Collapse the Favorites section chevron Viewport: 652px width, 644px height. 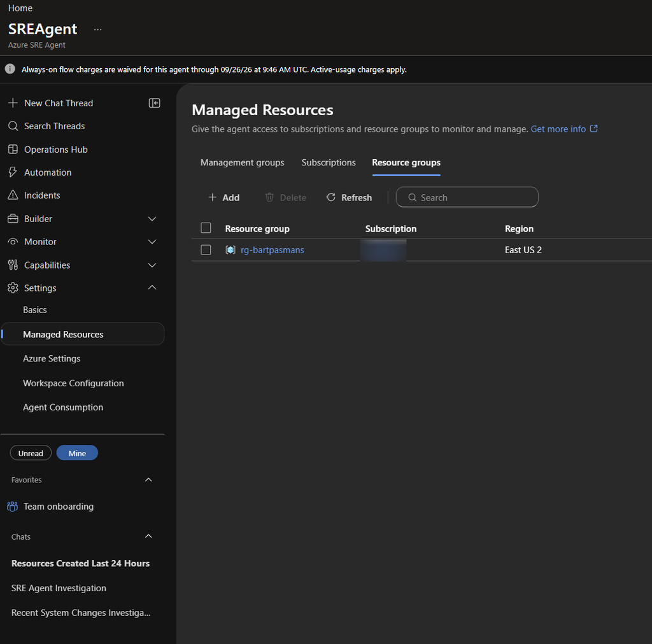coord(148,479)
